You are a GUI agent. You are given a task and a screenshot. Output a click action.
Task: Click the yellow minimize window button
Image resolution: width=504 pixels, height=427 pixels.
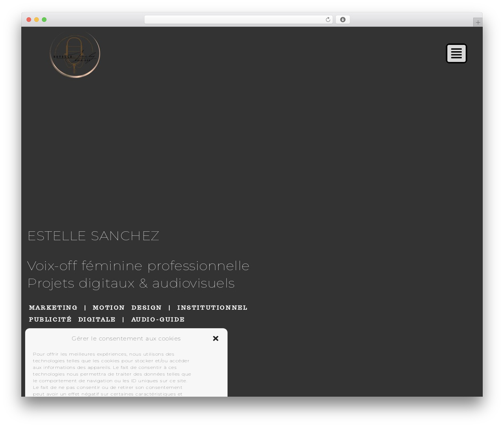pyautogui.click(x=37, y=20)
